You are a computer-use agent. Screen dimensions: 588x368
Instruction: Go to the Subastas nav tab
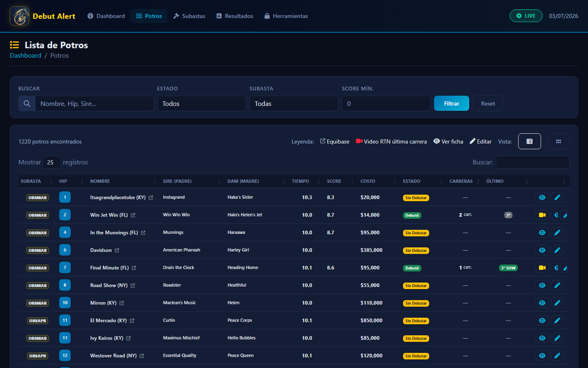tap(189, 16)
